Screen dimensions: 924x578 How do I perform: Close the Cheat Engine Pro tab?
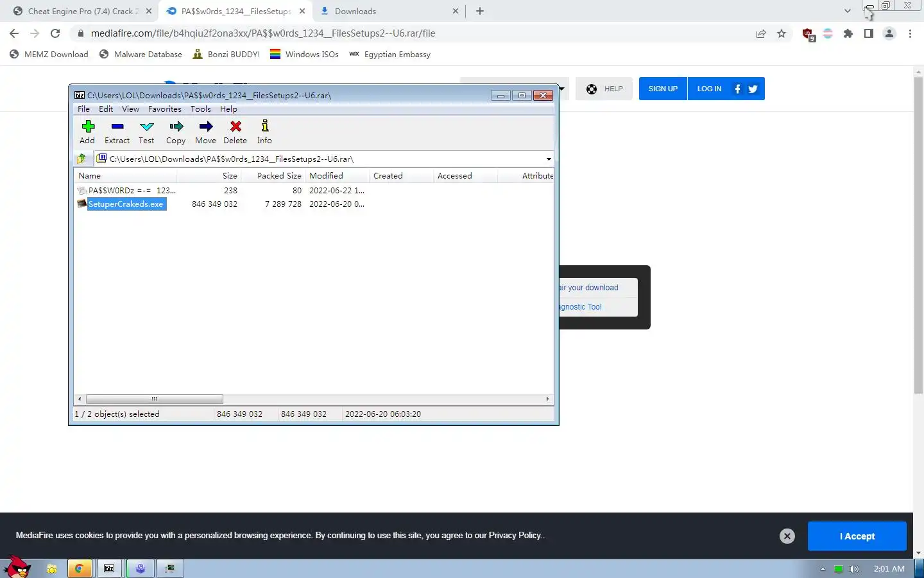(149, 11)
